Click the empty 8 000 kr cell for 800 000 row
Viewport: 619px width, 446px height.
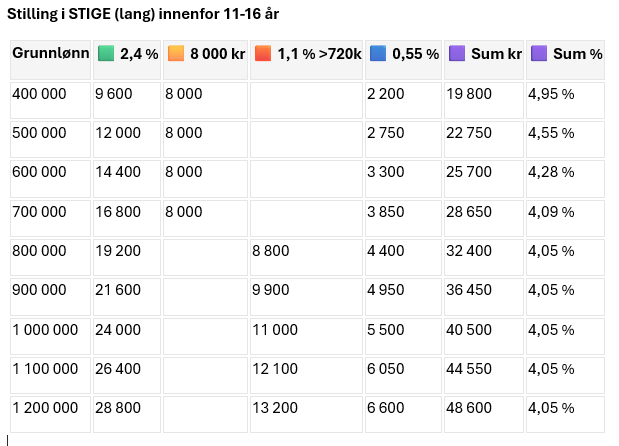(205, 257)
